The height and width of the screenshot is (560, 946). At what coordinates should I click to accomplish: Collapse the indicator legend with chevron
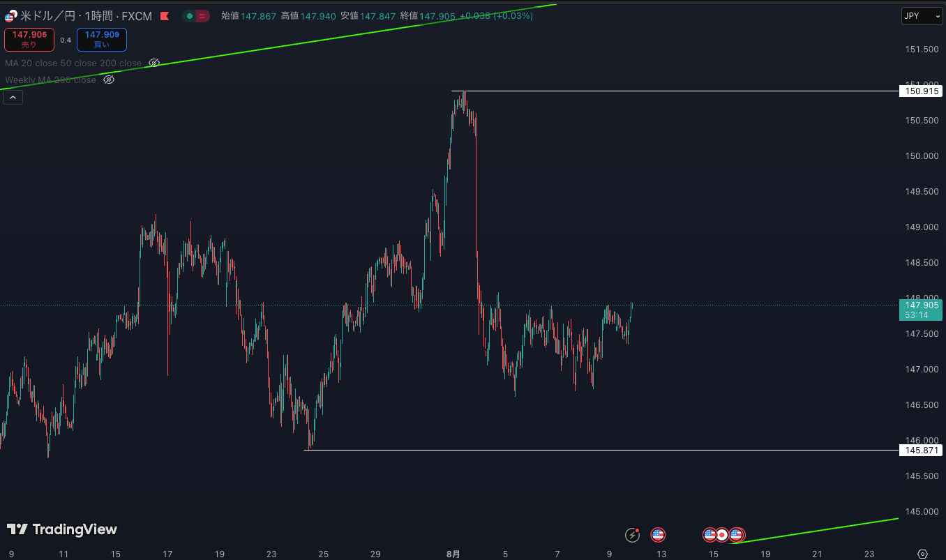13,98
